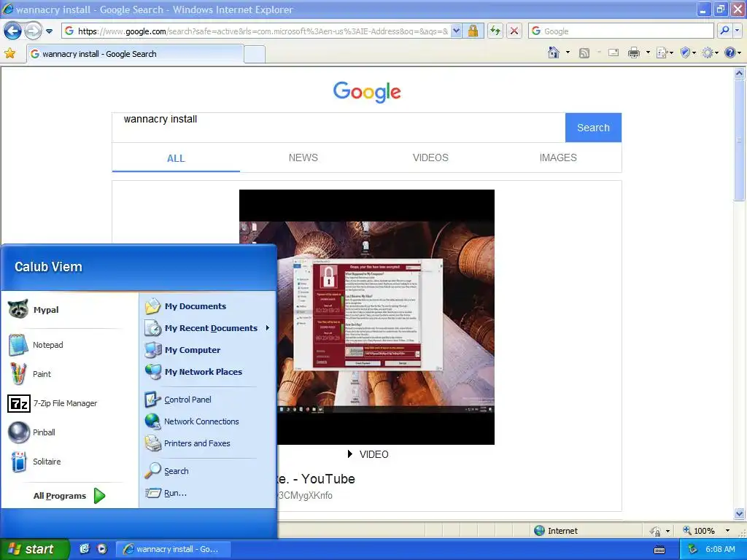Screen dimensions: 747x560
Task: Open My Documents
Action: click(x=208, y=306)
